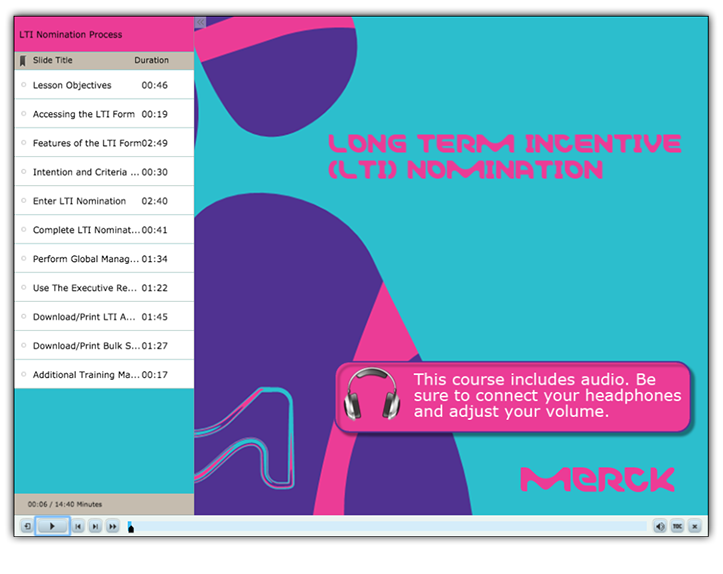The image size is (723, 574).
Task: Select Download/Print Bulk S... slide entry
Action: (85, 346)
